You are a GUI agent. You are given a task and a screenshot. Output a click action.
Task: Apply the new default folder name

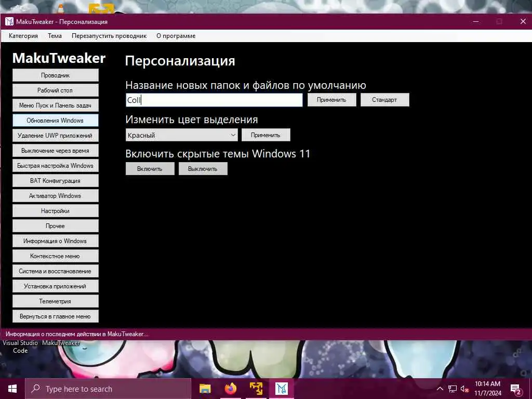pos(331,100)
